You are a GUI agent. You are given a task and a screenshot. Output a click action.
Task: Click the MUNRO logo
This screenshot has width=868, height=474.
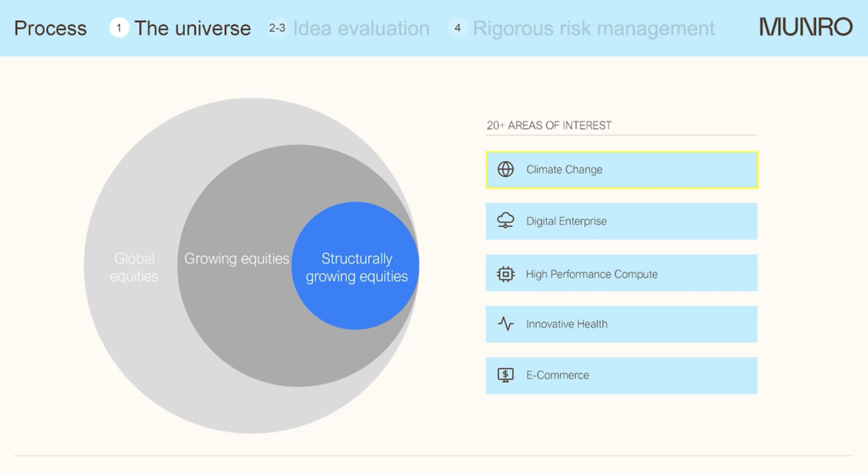coord(805,28)
